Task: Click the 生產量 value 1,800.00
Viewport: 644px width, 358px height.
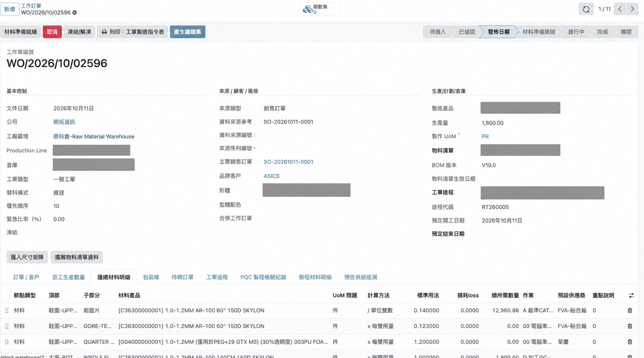Action: click(x=492, y=123)
